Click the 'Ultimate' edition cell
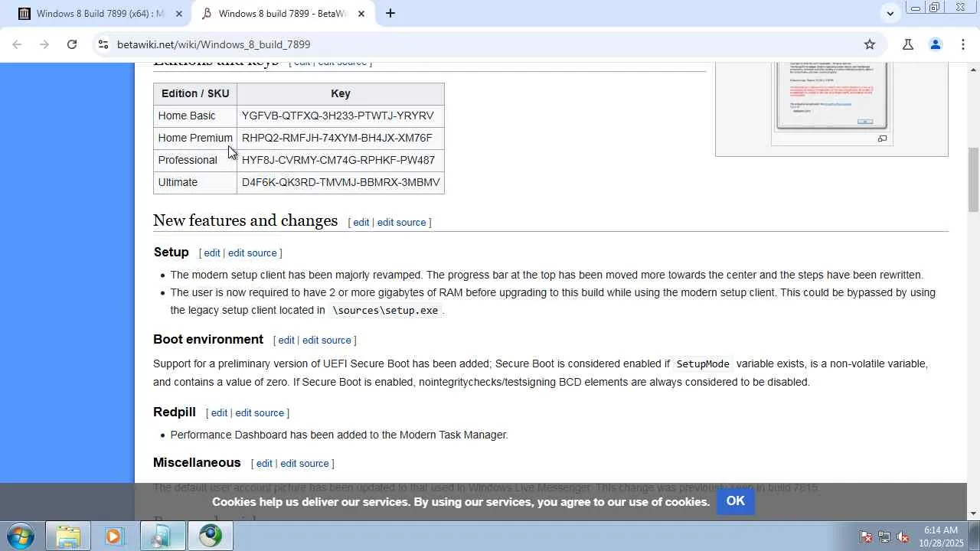This screenshot has height=551, width=980. 195,182
